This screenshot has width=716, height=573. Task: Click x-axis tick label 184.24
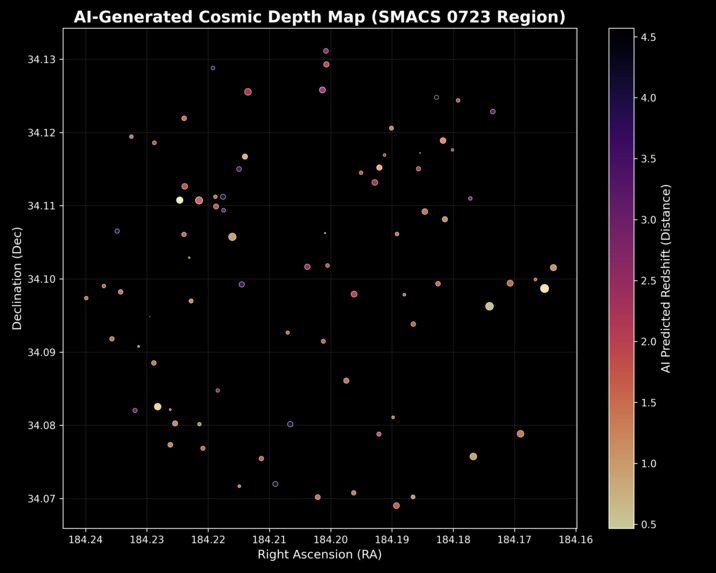[x=85, y=540]
